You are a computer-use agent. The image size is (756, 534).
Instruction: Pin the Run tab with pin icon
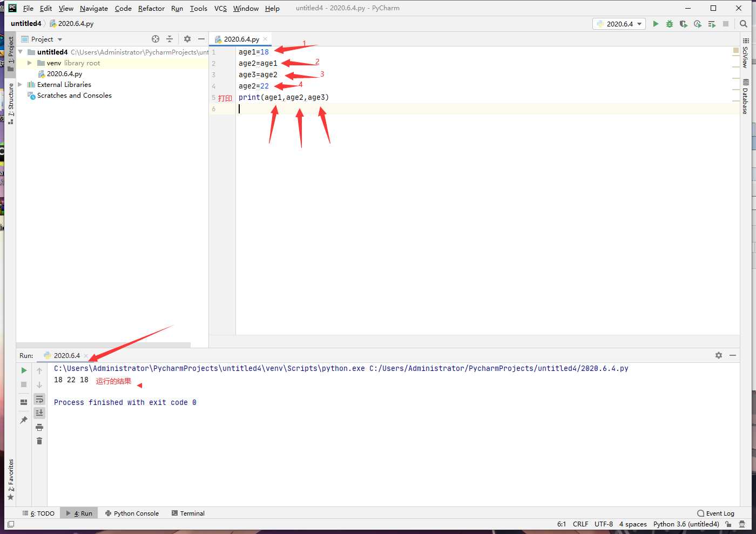[x=24, y=420]
